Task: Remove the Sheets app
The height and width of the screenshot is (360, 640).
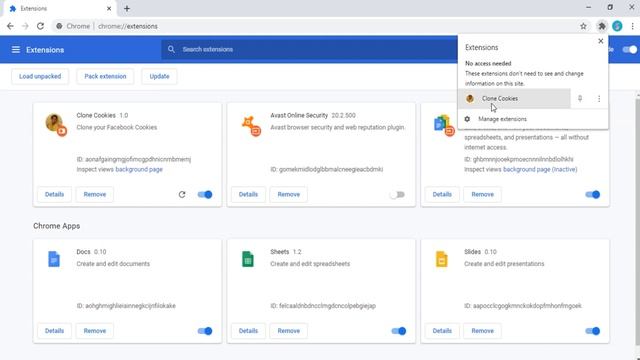Action: coord(289,331)
